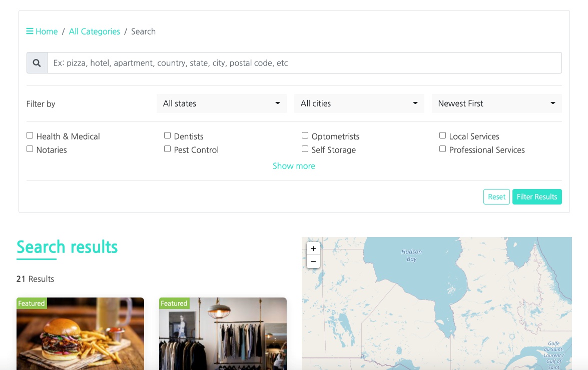The width and height of the screenshot is (588, 370).
Task: Toggle the Pest Control filter
Action: coord(168,149)
